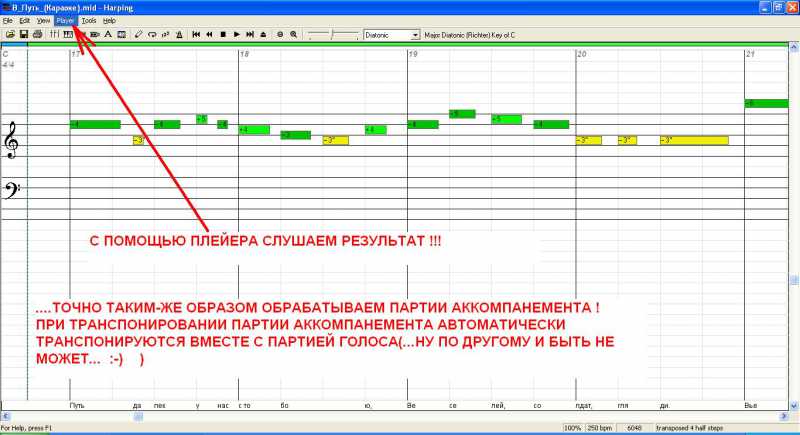Click the lyric syllable 'бо'
The image size is (800, 435).
[x=285, y=406]
